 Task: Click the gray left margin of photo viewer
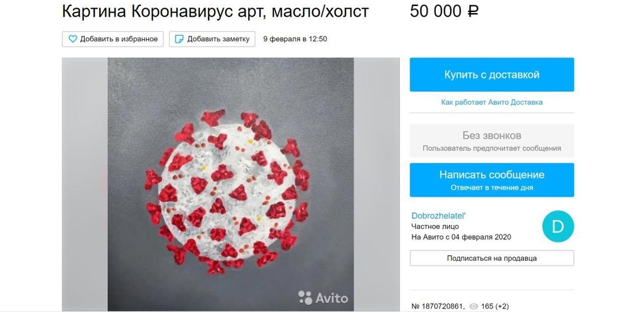click(85, 184)
